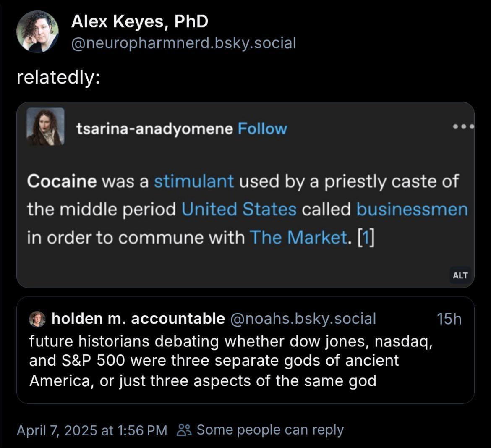Open "The Market" link

[x=298, y=237]
